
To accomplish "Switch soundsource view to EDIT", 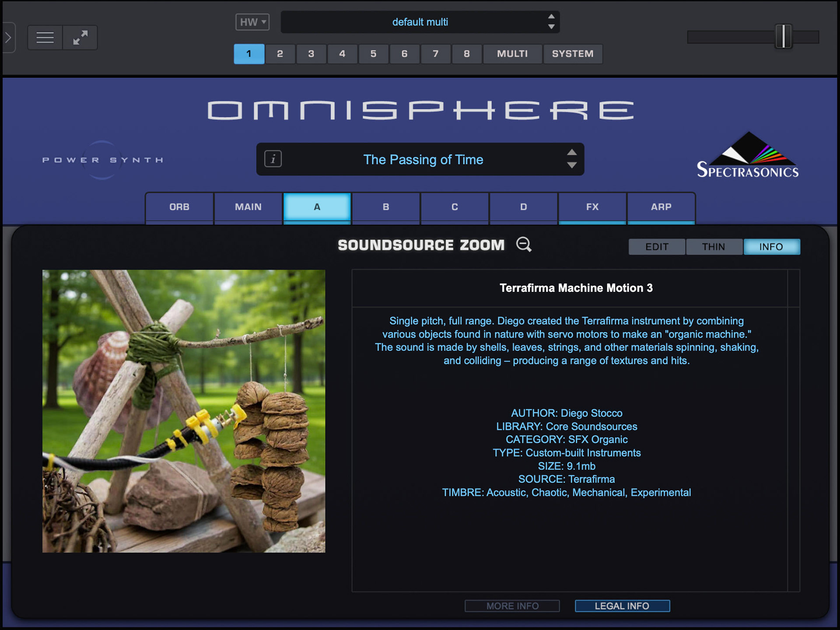I will [656, 247].
